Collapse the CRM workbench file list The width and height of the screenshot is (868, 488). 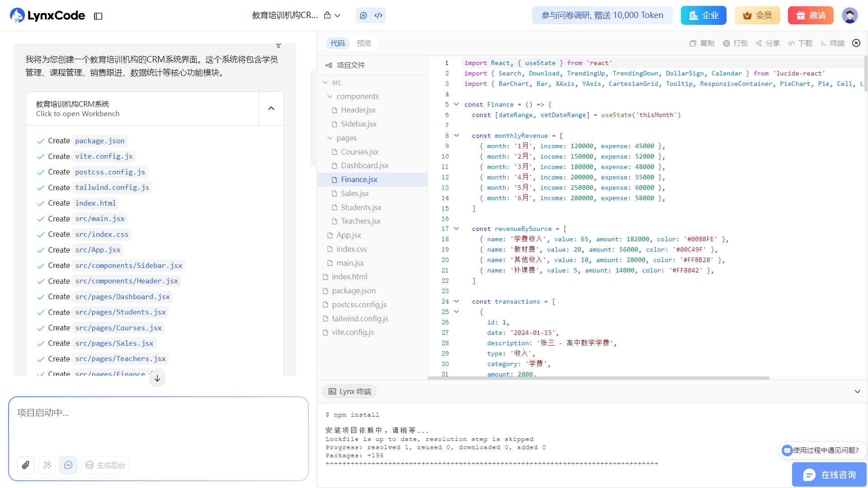tap(271, 108)
